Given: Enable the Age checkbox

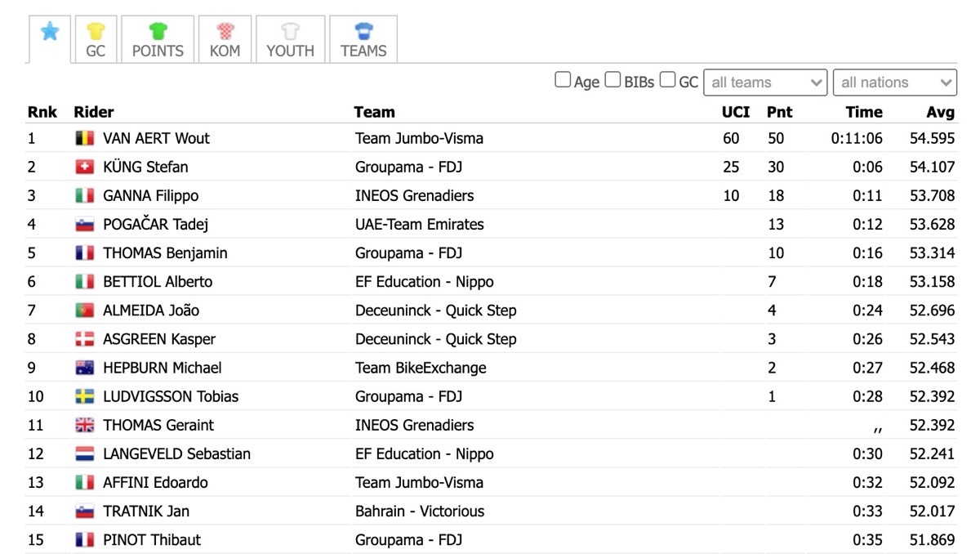Looking at the screenshot, I should (563, 80).
